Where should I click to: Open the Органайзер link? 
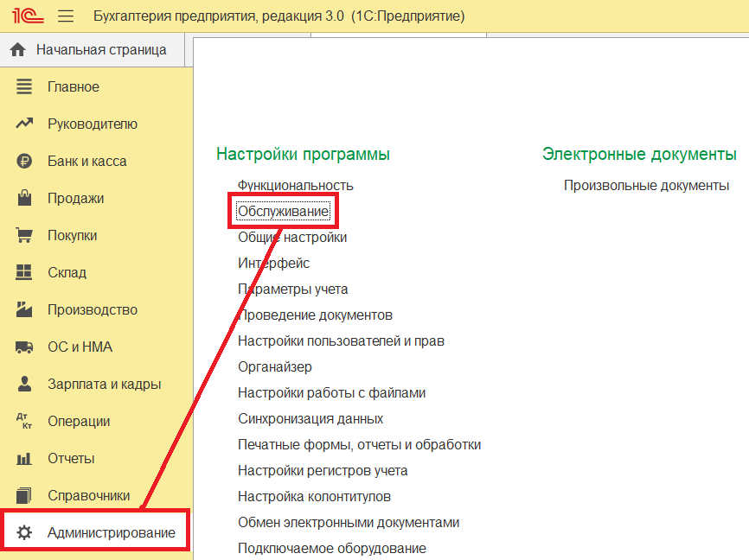point(275,367)
